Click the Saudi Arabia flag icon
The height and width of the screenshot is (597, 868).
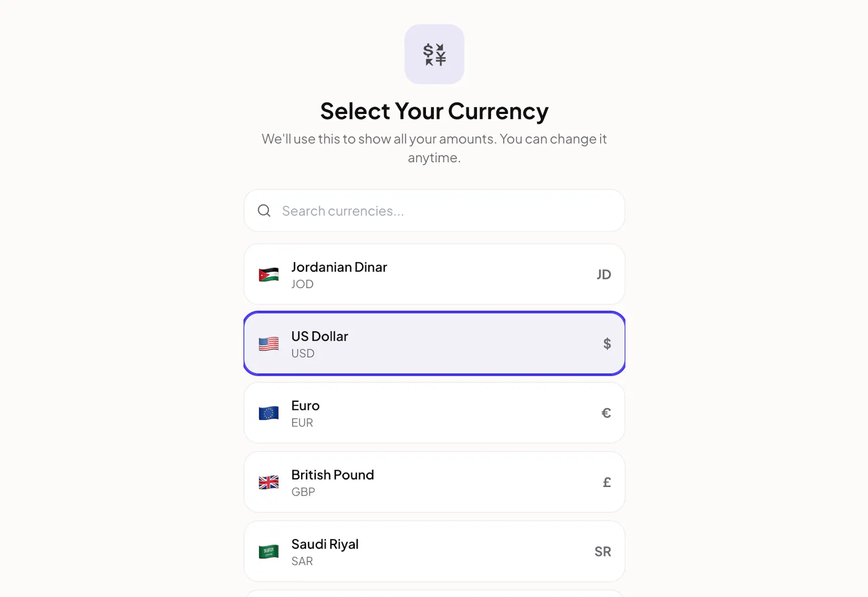(x=269, y=551)
